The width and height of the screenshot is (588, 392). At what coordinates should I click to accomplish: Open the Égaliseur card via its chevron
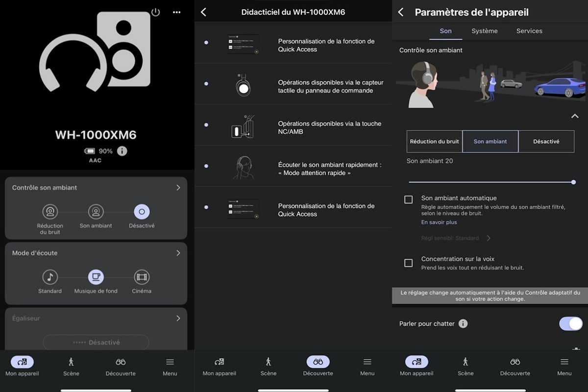[178, 318]
